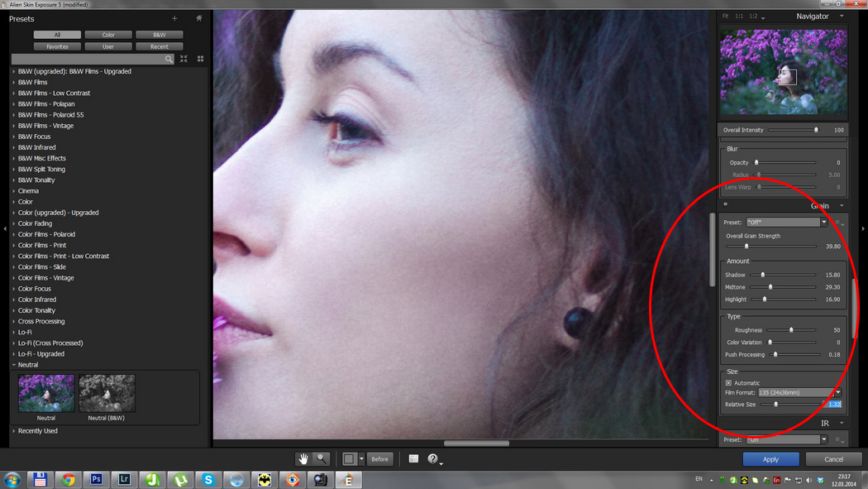The height and width of the screenshot is (489, 868).
Task: Open the window layout icon in bottom toolbar
Action: (413, 458)
